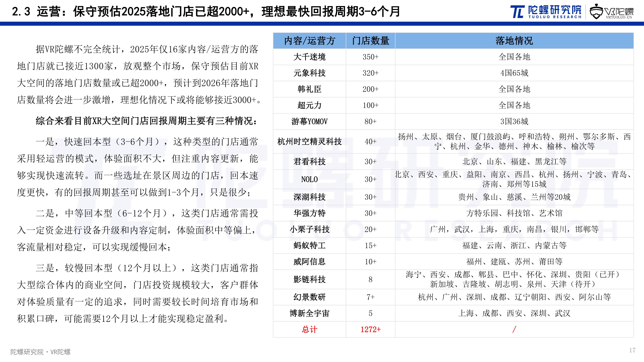
Task: Click the 落地情况 column header
Action: tap(514, 40)
